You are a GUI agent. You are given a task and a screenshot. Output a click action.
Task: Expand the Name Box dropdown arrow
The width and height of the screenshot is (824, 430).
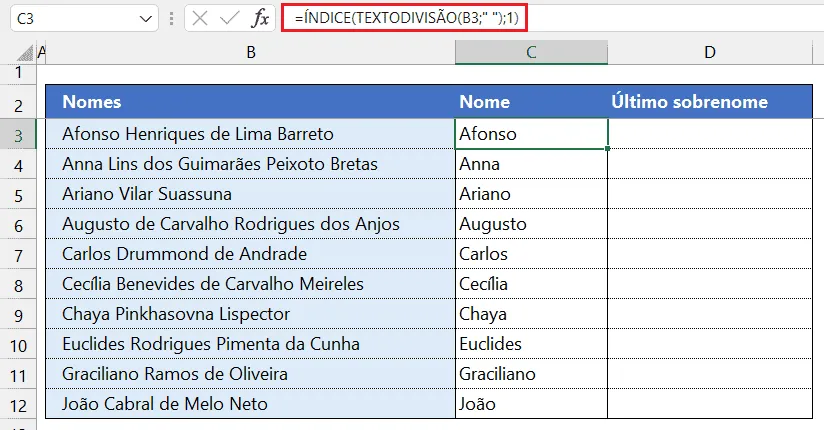(146, 19)
